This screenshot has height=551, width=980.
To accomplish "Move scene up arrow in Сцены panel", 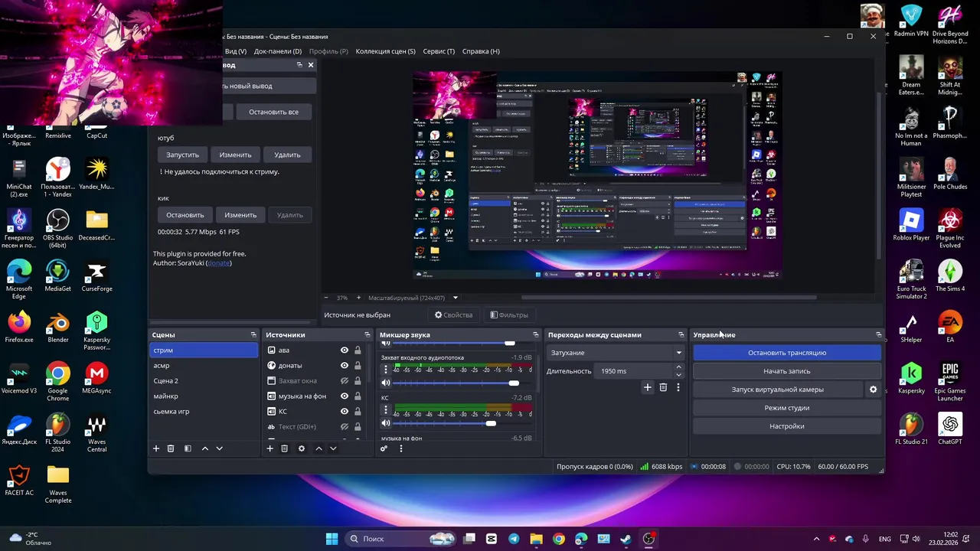I will click(x=205, y=448).
